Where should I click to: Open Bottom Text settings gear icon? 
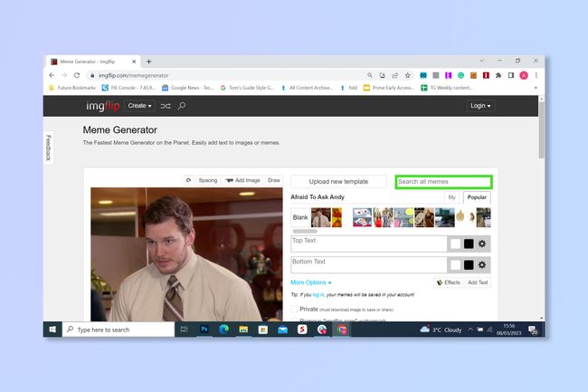coord(482,265)
